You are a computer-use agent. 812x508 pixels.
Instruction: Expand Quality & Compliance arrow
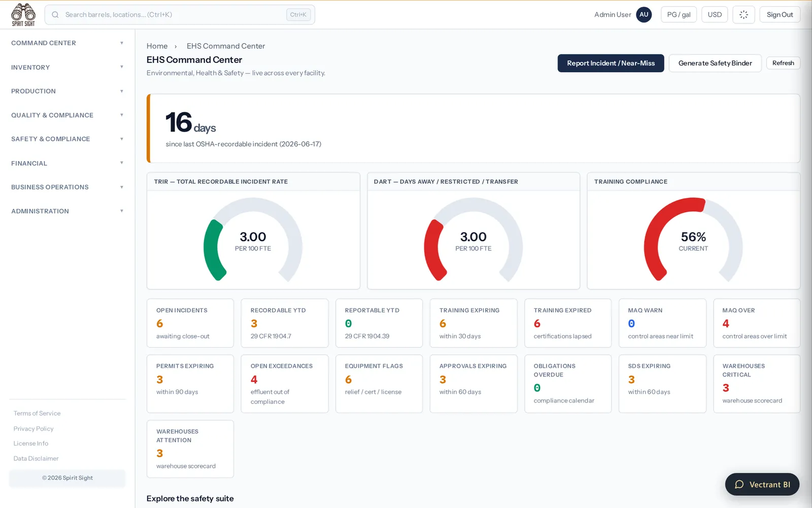tap(122, 115)
